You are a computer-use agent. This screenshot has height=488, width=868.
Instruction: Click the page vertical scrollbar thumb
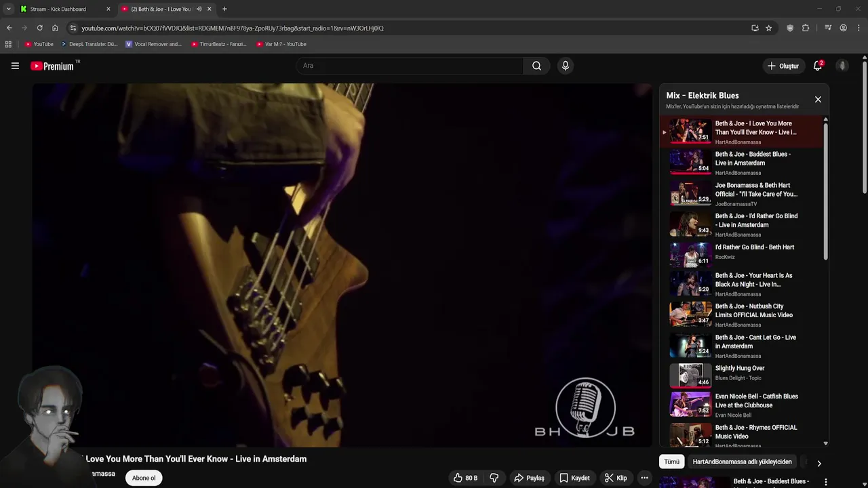point(864,126)
